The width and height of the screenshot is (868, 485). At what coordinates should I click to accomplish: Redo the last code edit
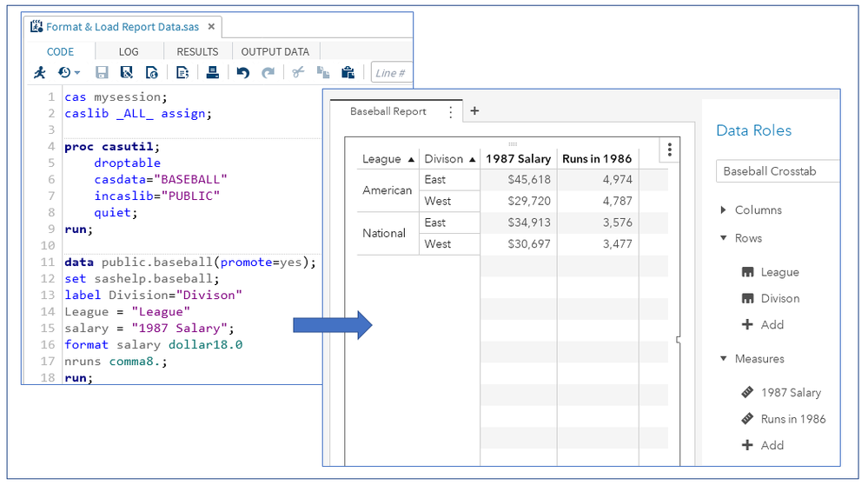pos(268,73)
